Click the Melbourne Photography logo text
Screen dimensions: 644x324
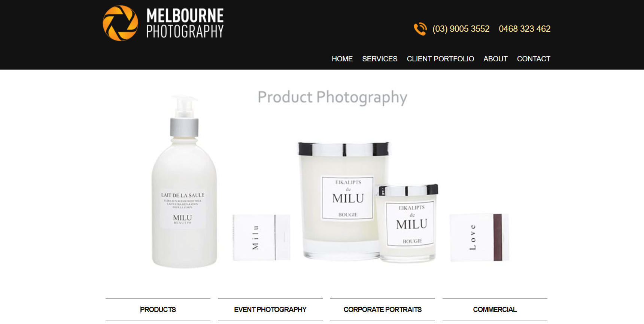(185, 23)
